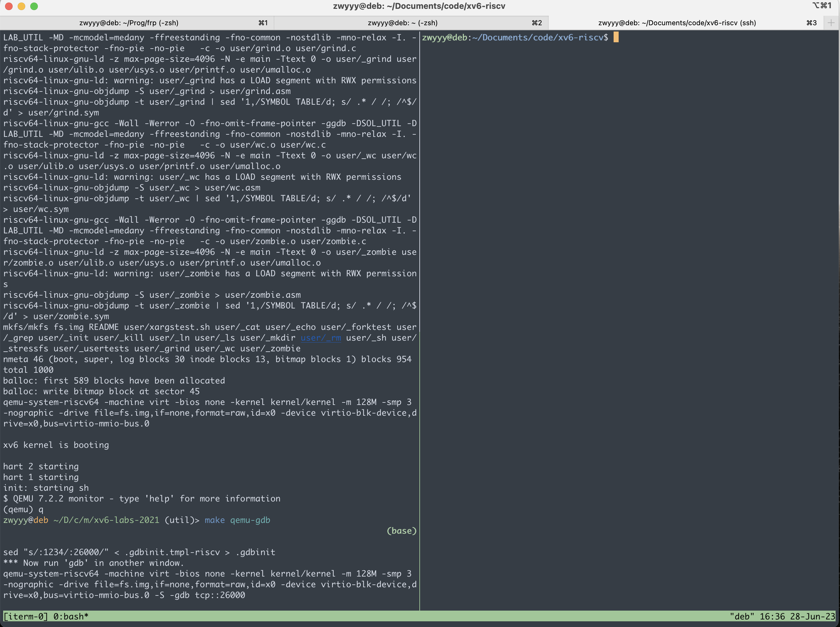This screenshot has height=627, width=840.
Task: Click the 'balloc: first 589 blocks have been allocated' line
Action: point(114,381)
